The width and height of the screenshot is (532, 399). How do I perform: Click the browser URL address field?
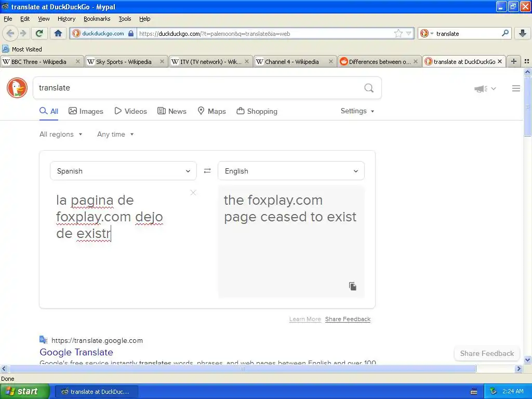264,33
